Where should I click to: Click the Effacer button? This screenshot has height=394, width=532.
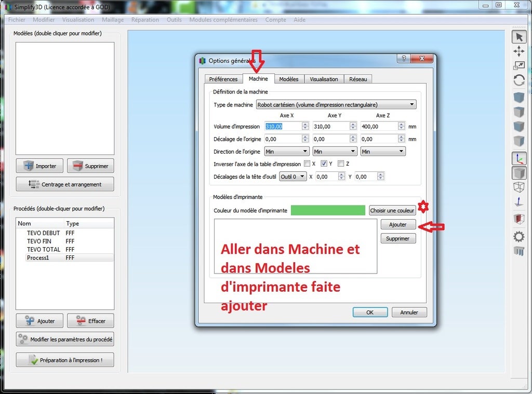click(90, 321)
